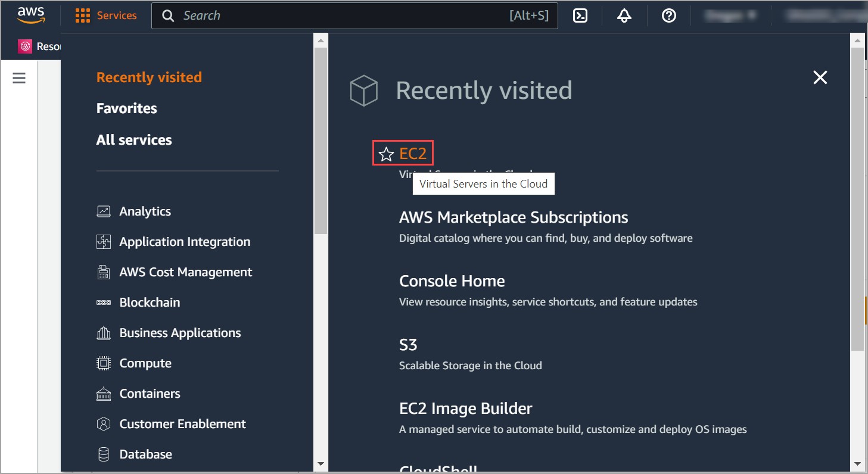Open AWS Marketplace Subscriptions
The image size is (868, 474).
(x=514, y=217)
